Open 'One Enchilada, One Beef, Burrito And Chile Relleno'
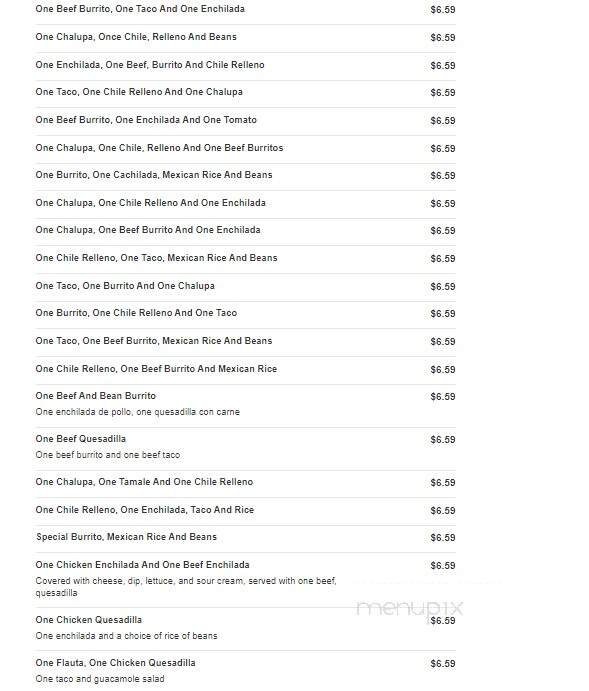Screen dimensions: 589x691 click(x=150, y=65)
